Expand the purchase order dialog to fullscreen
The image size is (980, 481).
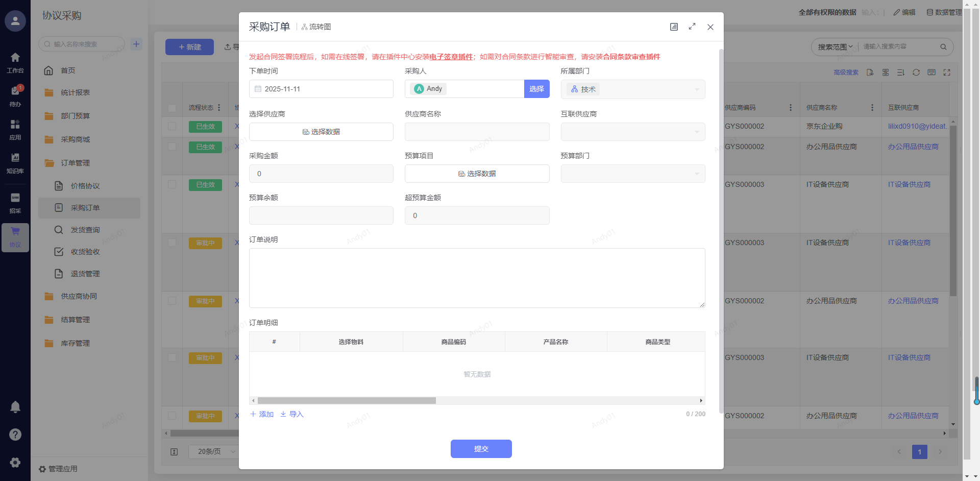692,27
